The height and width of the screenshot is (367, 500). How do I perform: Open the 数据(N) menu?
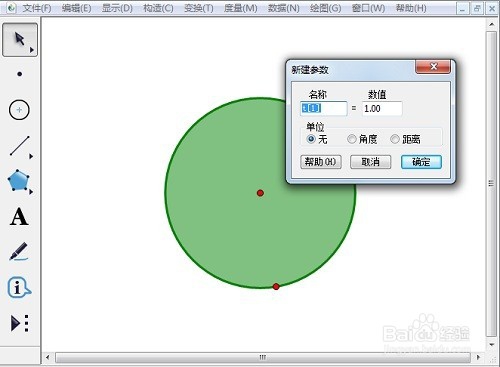[283, 8]
